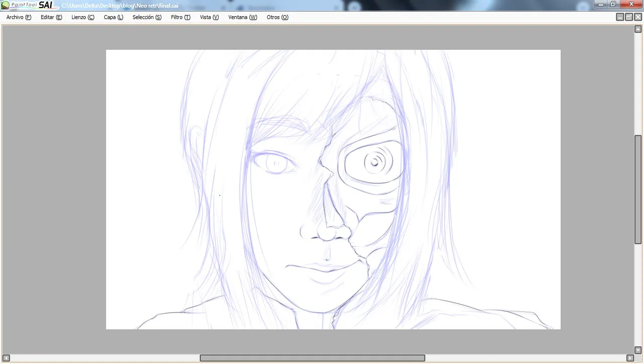
Task: Click the horizontal scrollbar right arrow
Action: 630,358
